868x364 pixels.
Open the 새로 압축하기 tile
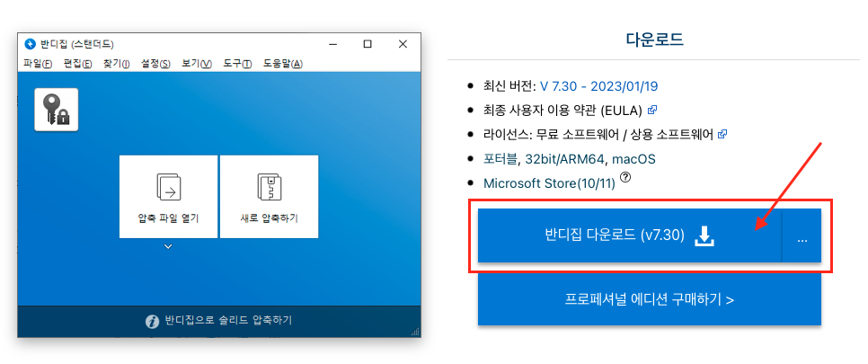click(x=269, y=197)
